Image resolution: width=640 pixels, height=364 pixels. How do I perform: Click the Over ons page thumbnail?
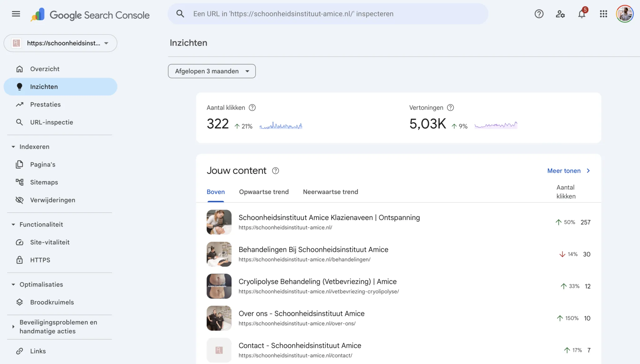pyautogui.click(x=219, y=318)
